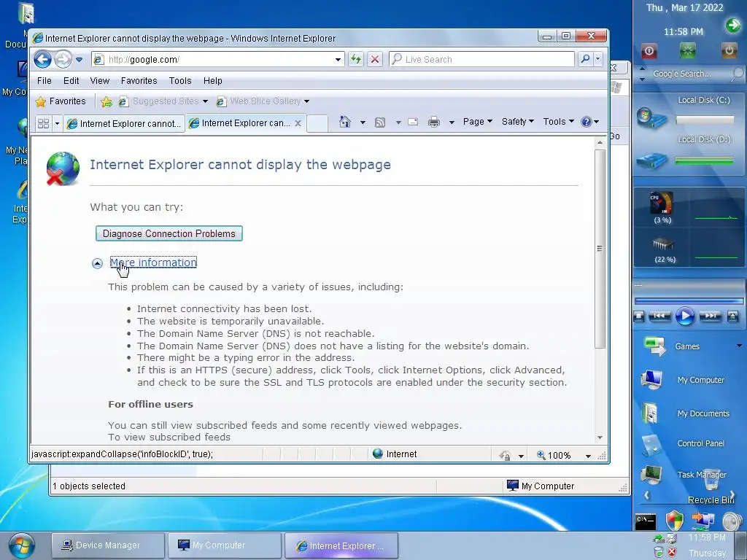Click the Live Search input box

[481, 59]
